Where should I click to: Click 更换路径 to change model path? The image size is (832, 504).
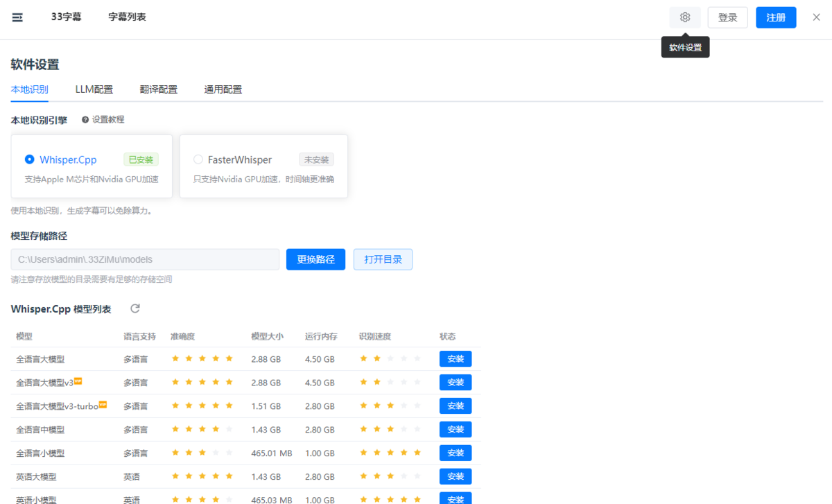coord(315,259)
